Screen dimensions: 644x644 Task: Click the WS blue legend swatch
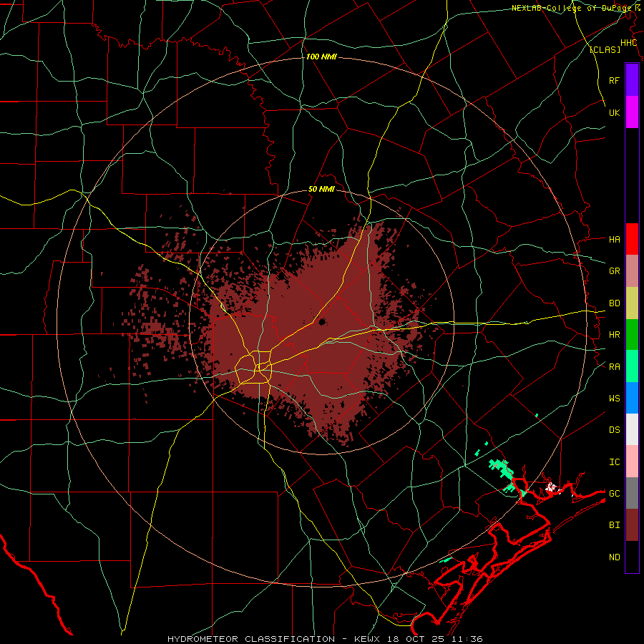632,398
